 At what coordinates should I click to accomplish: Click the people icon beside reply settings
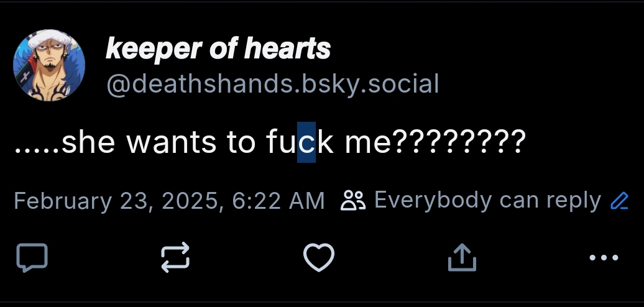point(354,201)
